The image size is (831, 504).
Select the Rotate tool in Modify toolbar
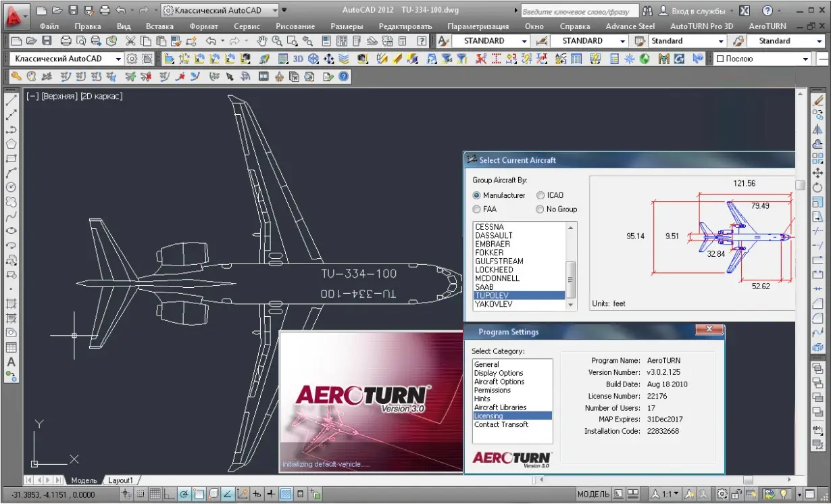(819, 188)
